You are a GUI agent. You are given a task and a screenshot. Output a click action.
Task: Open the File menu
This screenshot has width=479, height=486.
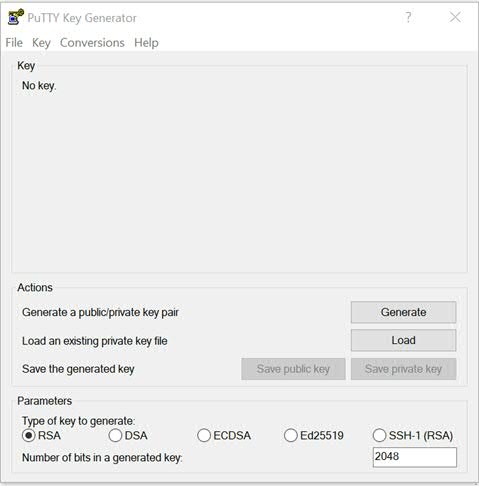click(14, 43)
